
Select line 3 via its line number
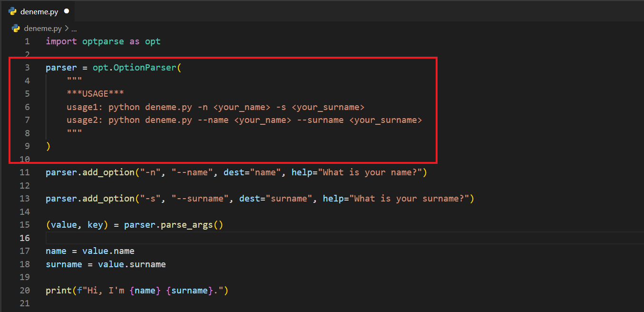[27, 68]
